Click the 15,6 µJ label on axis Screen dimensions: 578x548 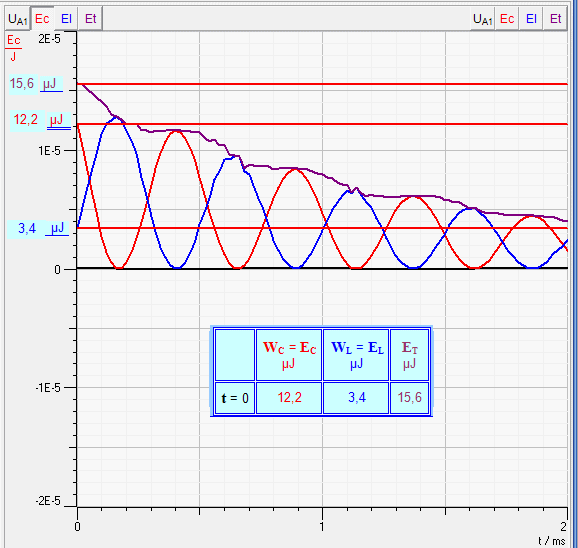coord(36,84)
